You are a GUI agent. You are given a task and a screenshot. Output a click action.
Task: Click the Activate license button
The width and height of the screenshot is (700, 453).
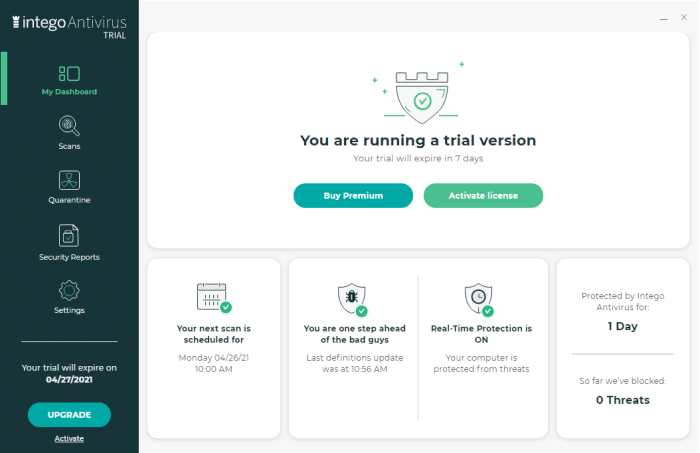[x=483, y=195]
